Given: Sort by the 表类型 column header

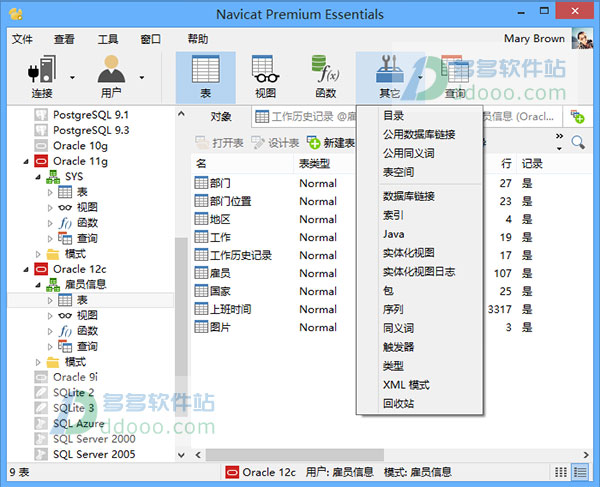Looking at the screenshot, I should coord(314,164).
